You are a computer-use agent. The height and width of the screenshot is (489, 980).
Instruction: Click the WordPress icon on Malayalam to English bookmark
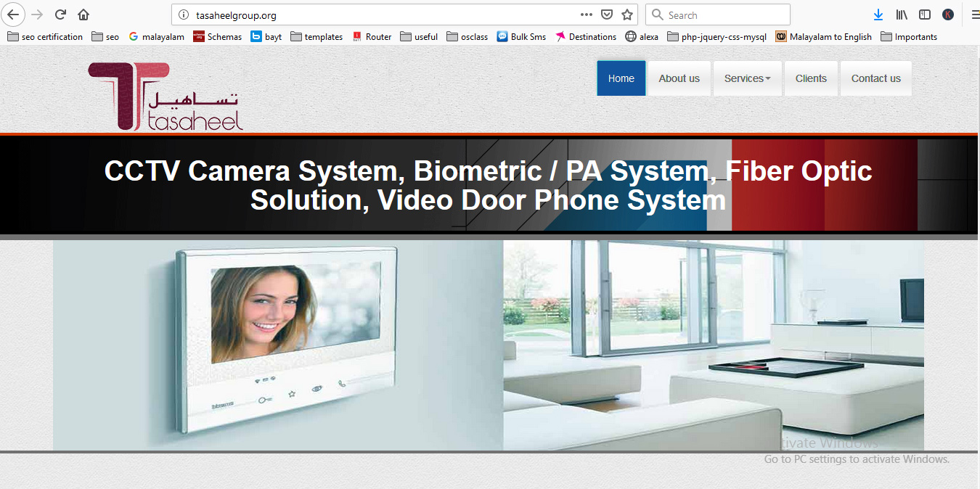(780, 36)
